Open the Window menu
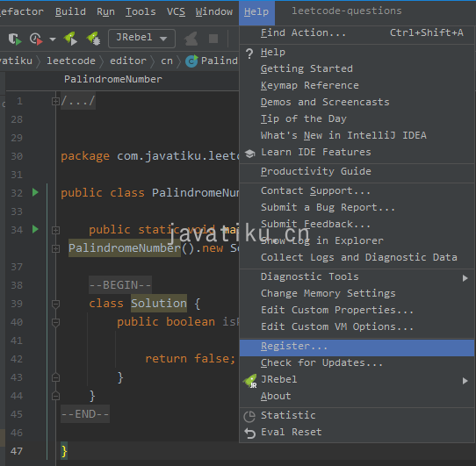Image resolution: width=476 pixels, height=466 pixels. coord(214,11)
